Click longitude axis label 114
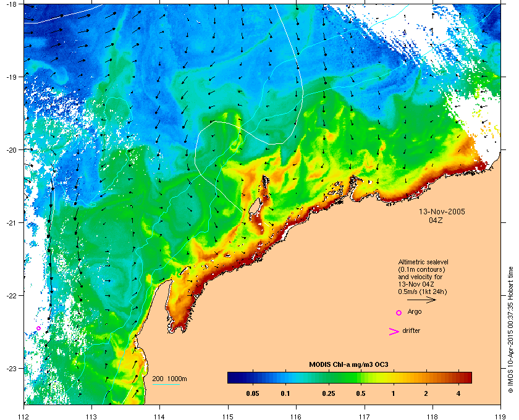This screenshot has height=420, width=519. [x=159, y=417]
